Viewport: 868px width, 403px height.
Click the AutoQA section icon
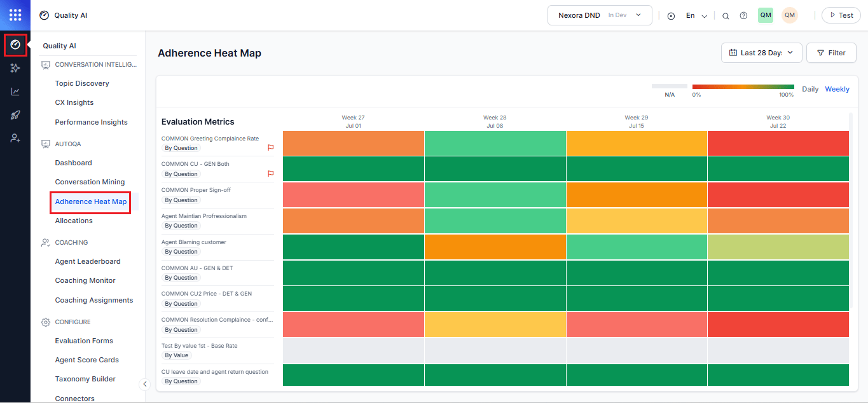coord(45,144)
